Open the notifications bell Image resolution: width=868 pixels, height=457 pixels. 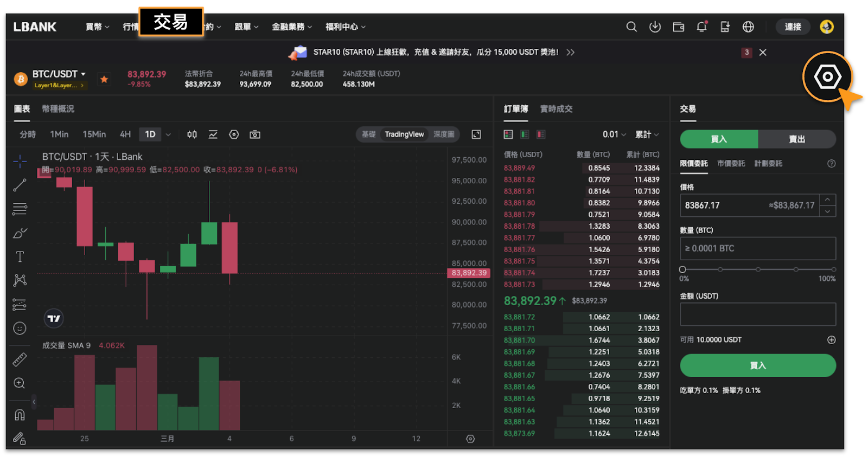coord(702,27)
